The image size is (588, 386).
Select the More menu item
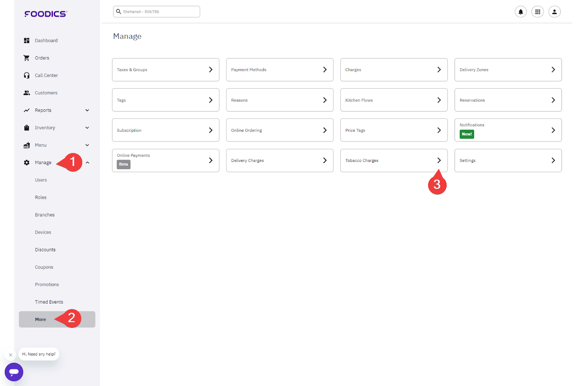point(40,319)
